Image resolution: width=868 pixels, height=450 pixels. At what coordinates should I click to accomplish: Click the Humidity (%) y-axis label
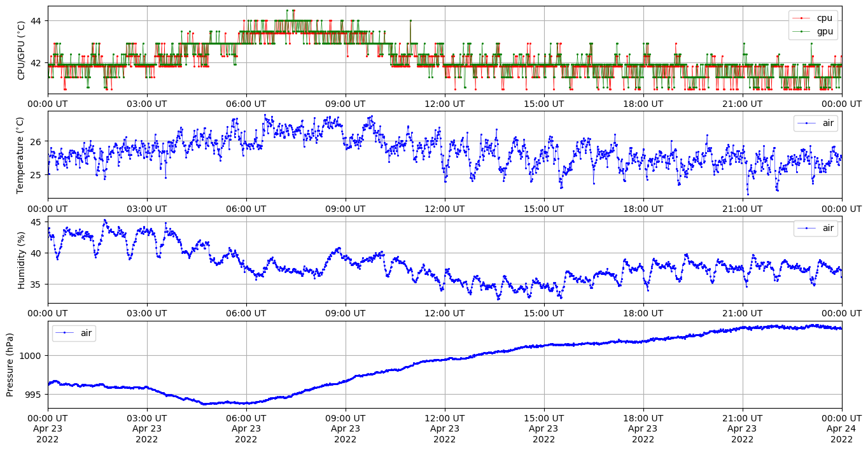(x=21, y=260)
